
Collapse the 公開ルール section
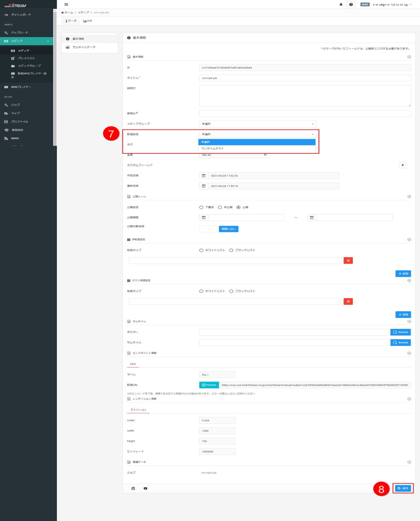tap(409, 197)
